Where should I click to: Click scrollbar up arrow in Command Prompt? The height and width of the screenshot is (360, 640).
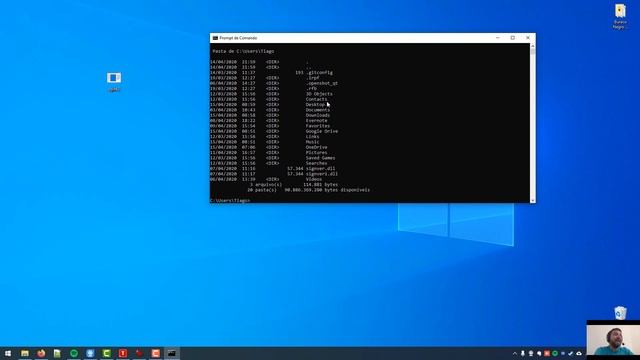[x=533, y=46]
